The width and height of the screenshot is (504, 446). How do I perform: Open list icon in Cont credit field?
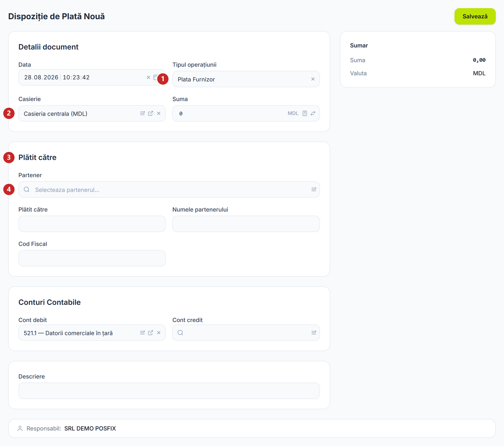pyautogui.click(x=314, y=333)
